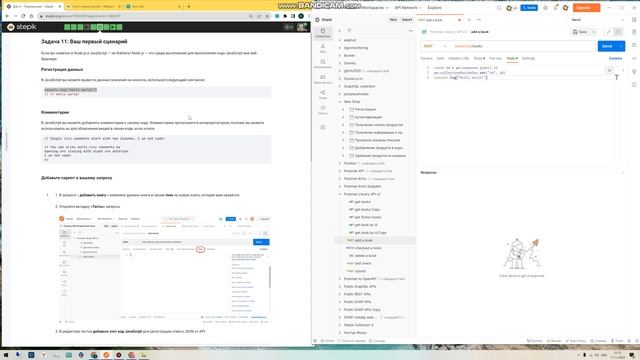Expand the adafruit collection
Image resolution: width=640 pixels, height=360 pixels.
coord(340,40)
